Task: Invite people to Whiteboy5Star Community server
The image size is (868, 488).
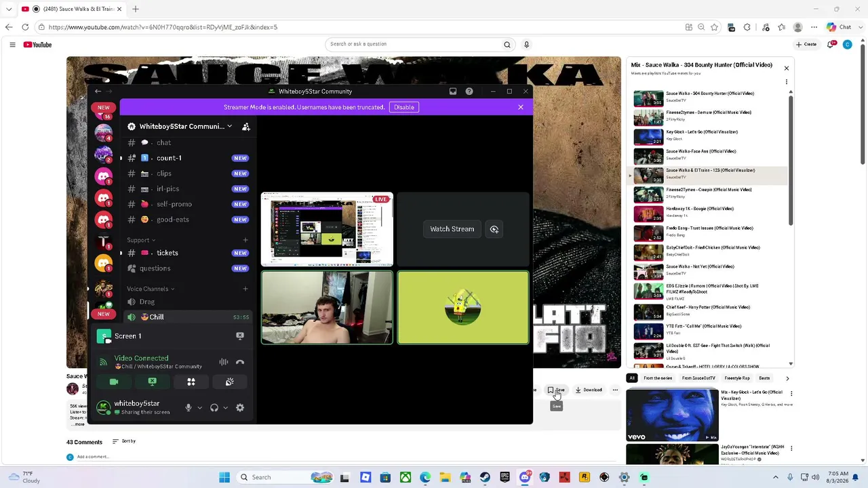Action: [245, 126]
